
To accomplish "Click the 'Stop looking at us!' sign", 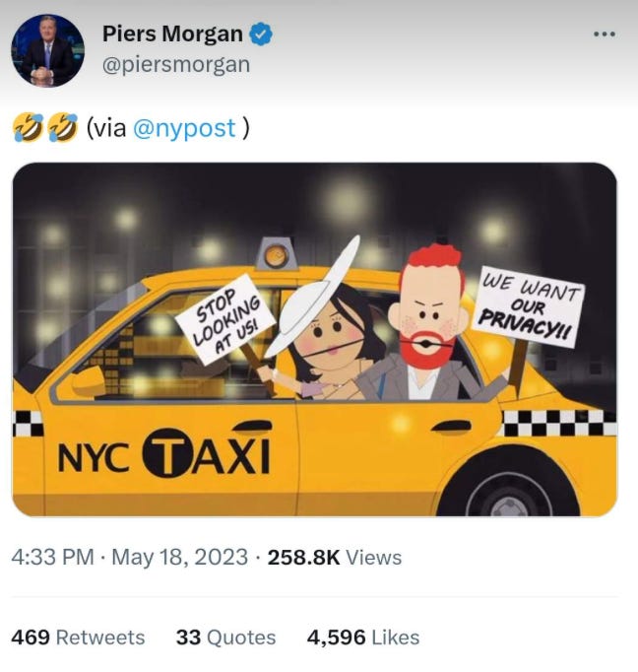I will click(x=225, y=320).
